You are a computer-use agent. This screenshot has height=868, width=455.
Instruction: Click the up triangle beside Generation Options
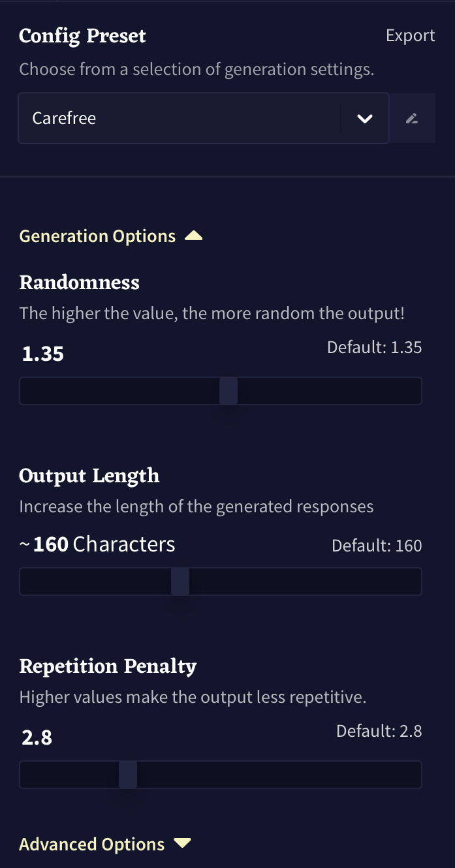tap(193, 236)
